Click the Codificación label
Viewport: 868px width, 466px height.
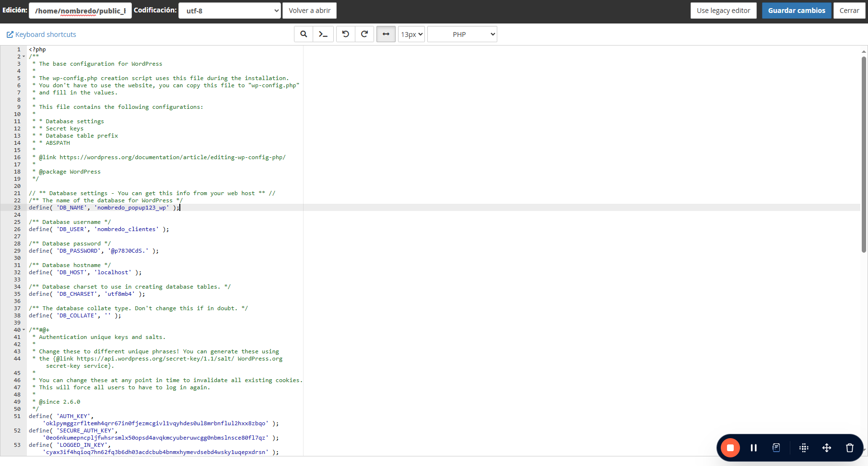click(155, 10)
